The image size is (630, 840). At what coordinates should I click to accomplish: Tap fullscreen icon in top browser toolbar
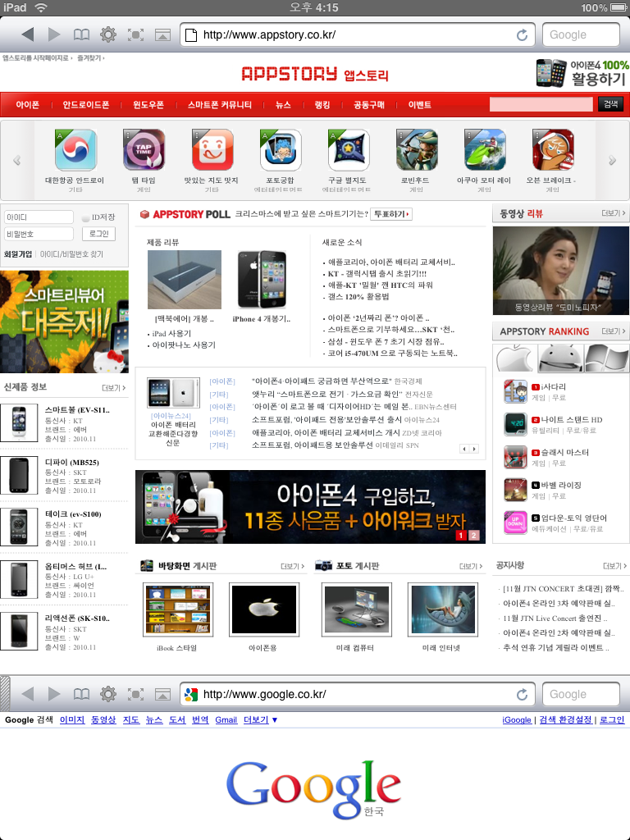(x=135, y=34)
